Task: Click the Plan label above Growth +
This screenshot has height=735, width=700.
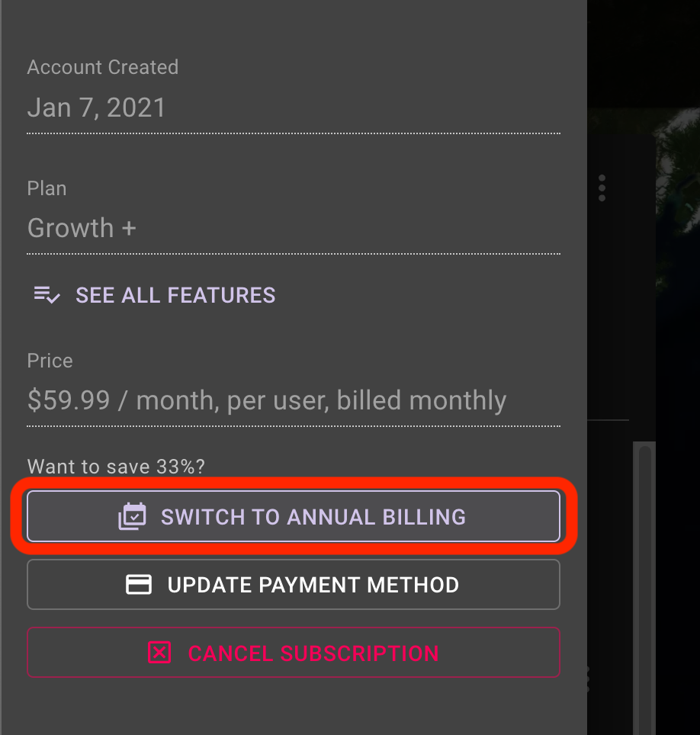Action: point(47,188)
